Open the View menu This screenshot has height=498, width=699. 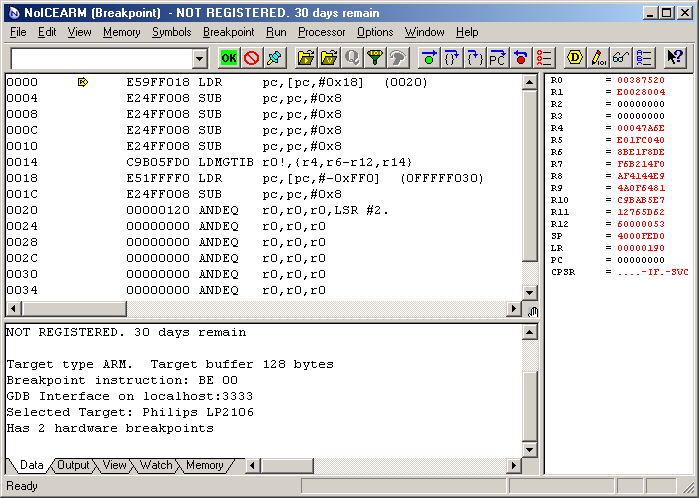(x=79, y=32)
